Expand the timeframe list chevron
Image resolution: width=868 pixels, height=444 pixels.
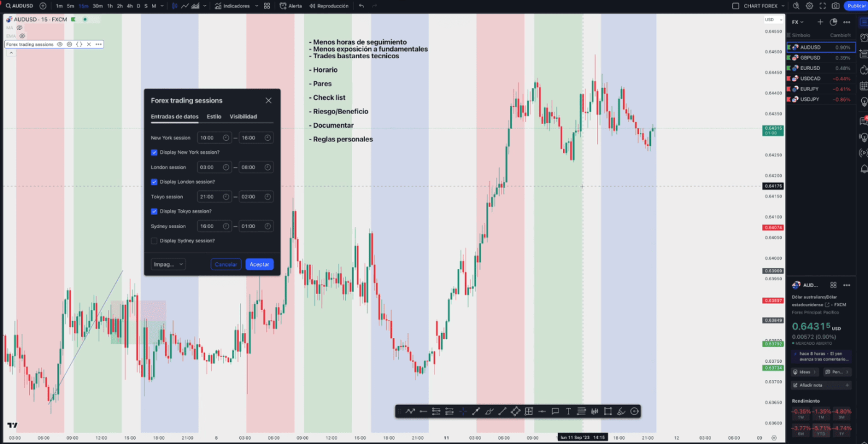(162, 6)
